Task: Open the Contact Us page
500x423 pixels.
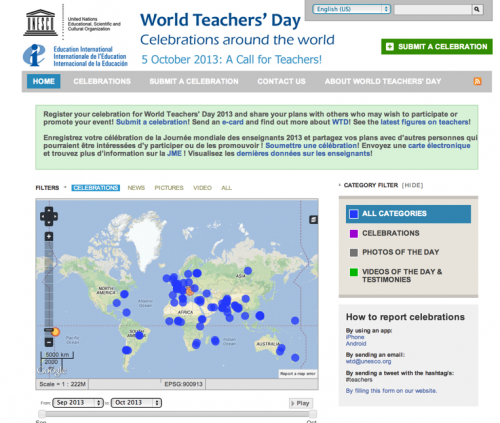Action: tap(281, 81)
